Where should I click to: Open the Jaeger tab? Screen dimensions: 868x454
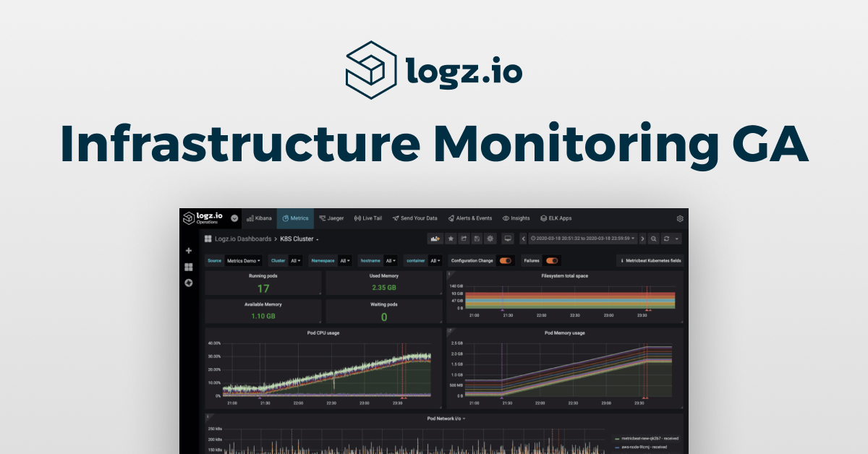(x=332, y=218)
